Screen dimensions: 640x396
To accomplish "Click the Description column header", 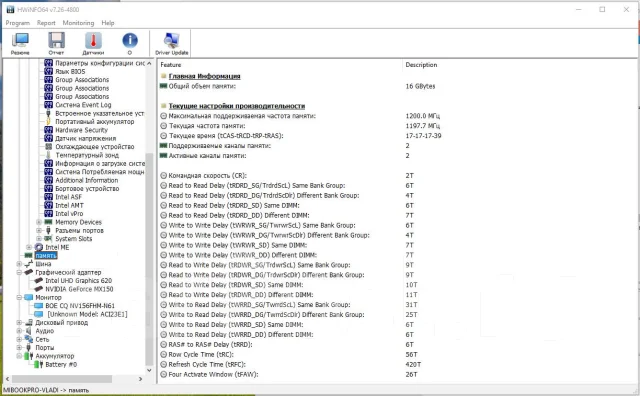I will tap(421, 65).
